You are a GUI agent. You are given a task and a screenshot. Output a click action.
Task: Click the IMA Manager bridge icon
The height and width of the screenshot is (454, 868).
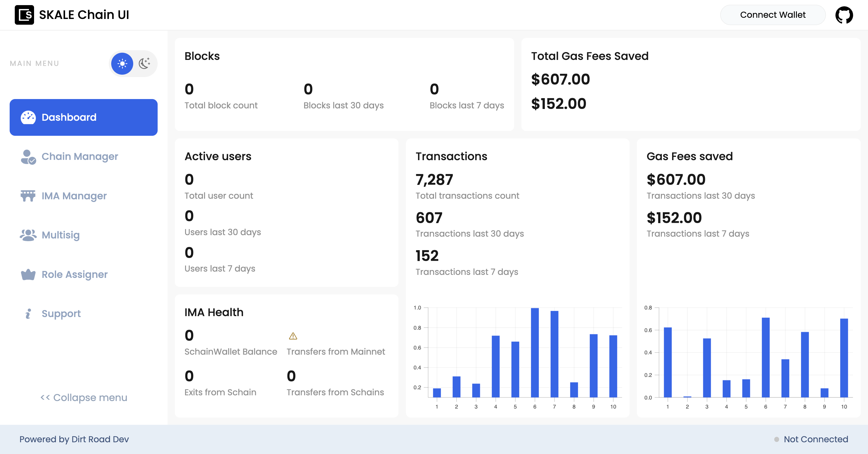point(28,196)
